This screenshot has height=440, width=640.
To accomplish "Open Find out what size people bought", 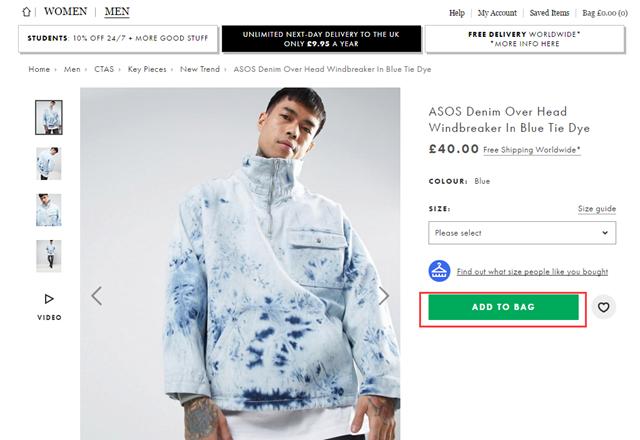I will (532, 272).
